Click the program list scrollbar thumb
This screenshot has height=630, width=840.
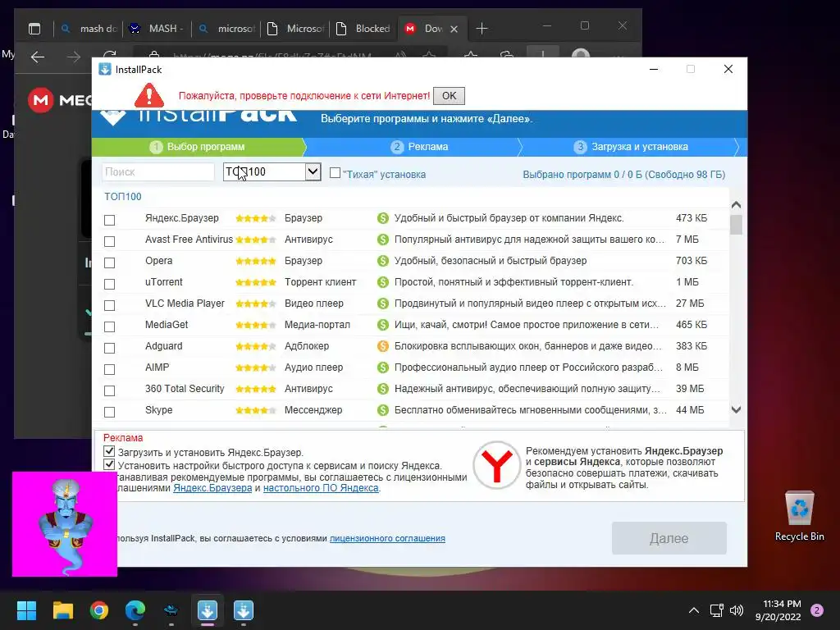point(736,225)
